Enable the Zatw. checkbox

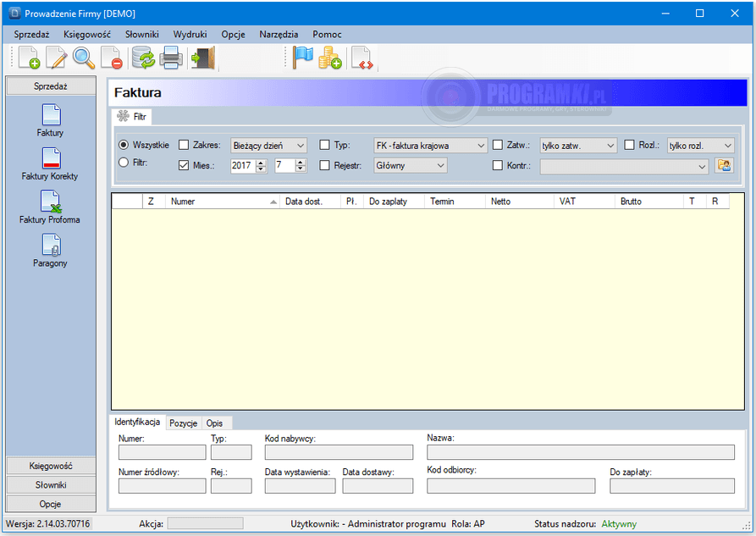tap(498, 145)
